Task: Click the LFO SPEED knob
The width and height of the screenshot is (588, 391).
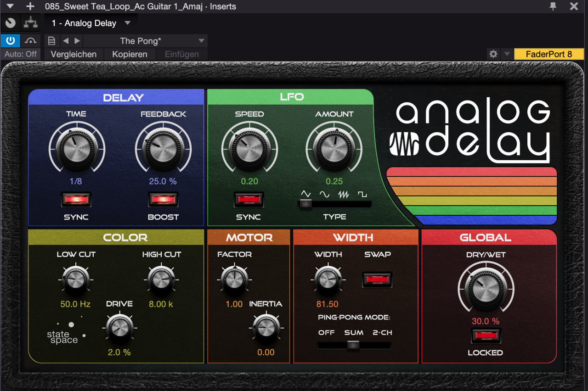Action: pyautogui.click(x=249, y=149)
